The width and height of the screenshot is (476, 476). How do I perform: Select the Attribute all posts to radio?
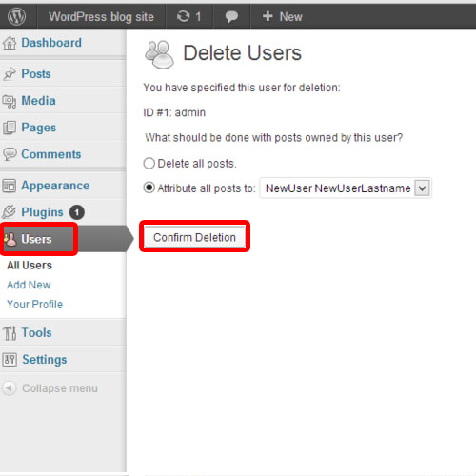click(x=149, y=188)
